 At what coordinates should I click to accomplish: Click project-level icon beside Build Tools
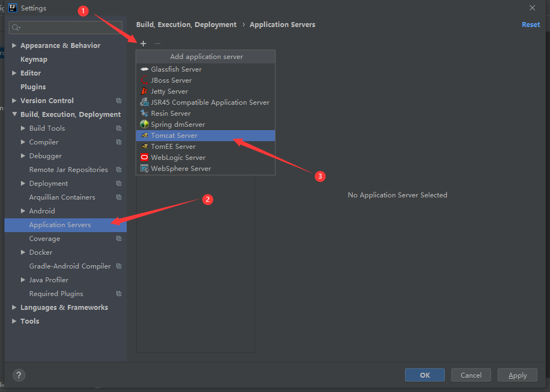119,128
